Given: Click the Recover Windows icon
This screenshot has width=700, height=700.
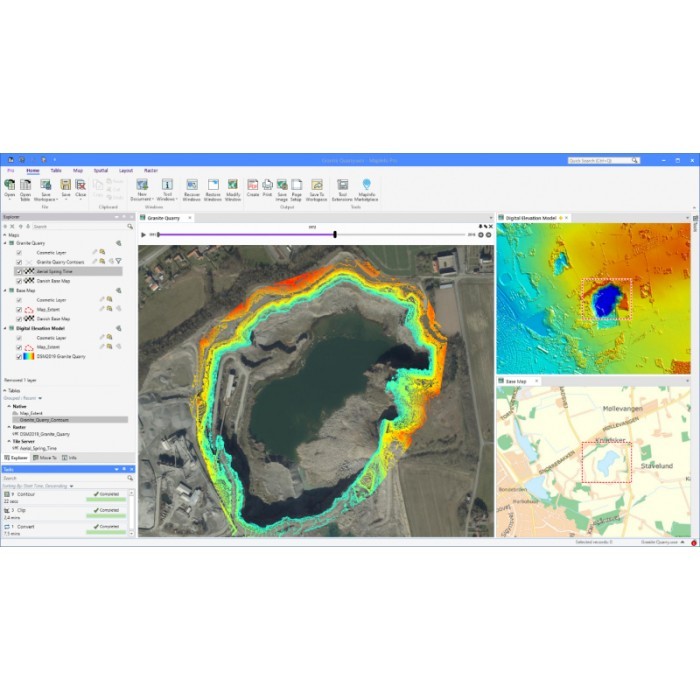Looking at the screenshot, I should coord(191,185).
